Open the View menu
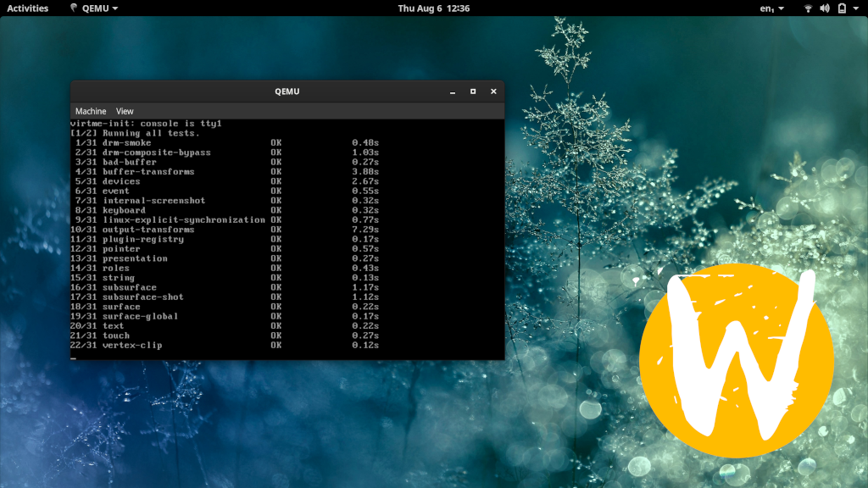 (125, 111)
